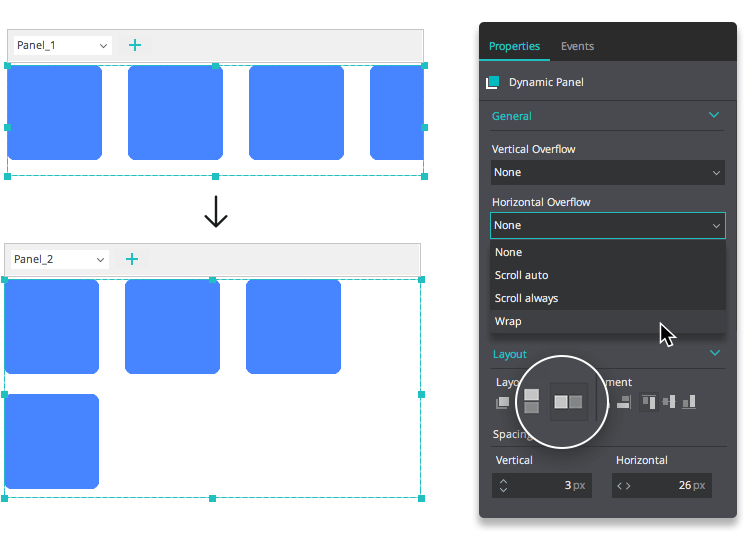Open the Vertical Overflow dropdown

point(607,172)
